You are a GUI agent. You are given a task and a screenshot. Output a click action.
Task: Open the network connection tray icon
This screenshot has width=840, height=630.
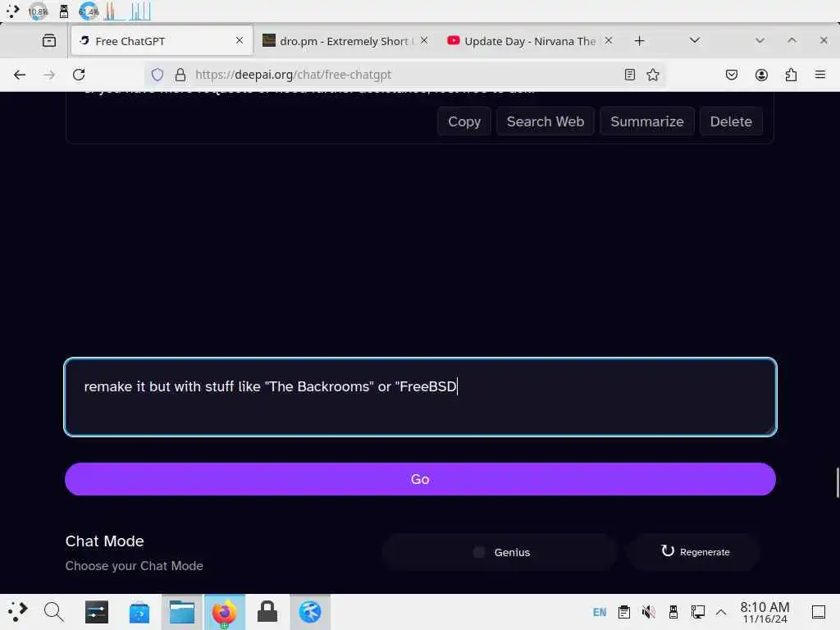pos(697,612)
